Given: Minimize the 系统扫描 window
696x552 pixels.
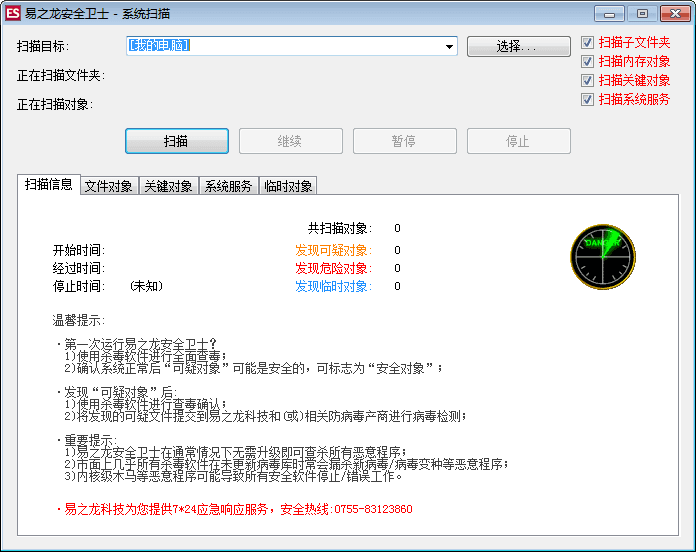Looking at the screenshot, I should coord(609,14).
